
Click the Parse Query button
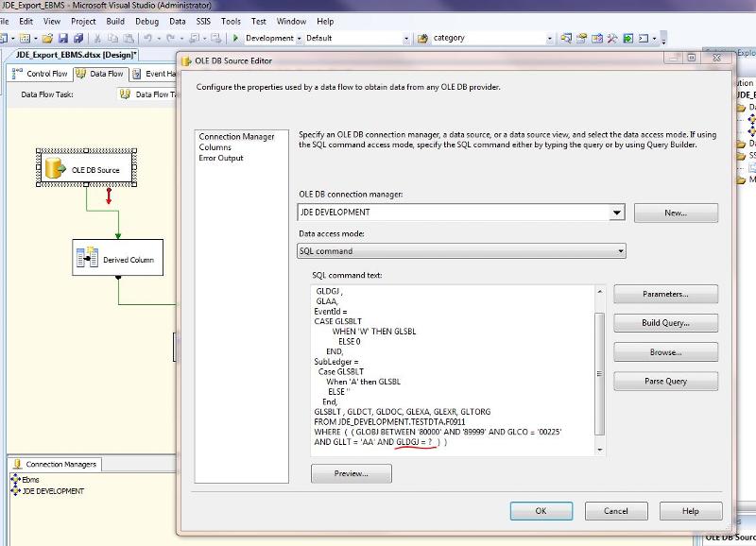(665, 382)
